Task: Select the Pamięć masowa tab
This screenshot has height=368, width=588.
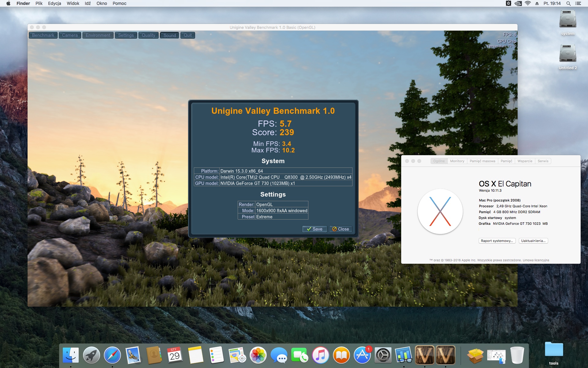Action: [482, 161]
